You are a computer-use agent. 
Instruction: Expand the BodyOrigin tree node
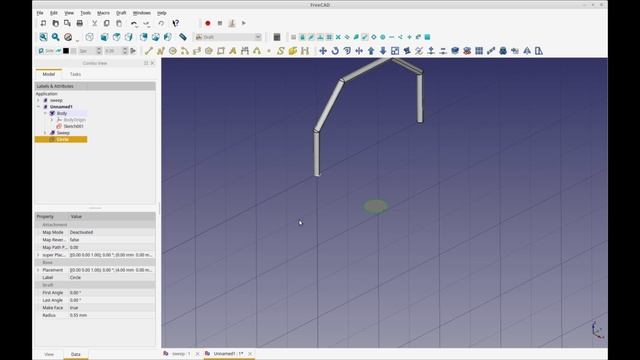coord(52,120)
